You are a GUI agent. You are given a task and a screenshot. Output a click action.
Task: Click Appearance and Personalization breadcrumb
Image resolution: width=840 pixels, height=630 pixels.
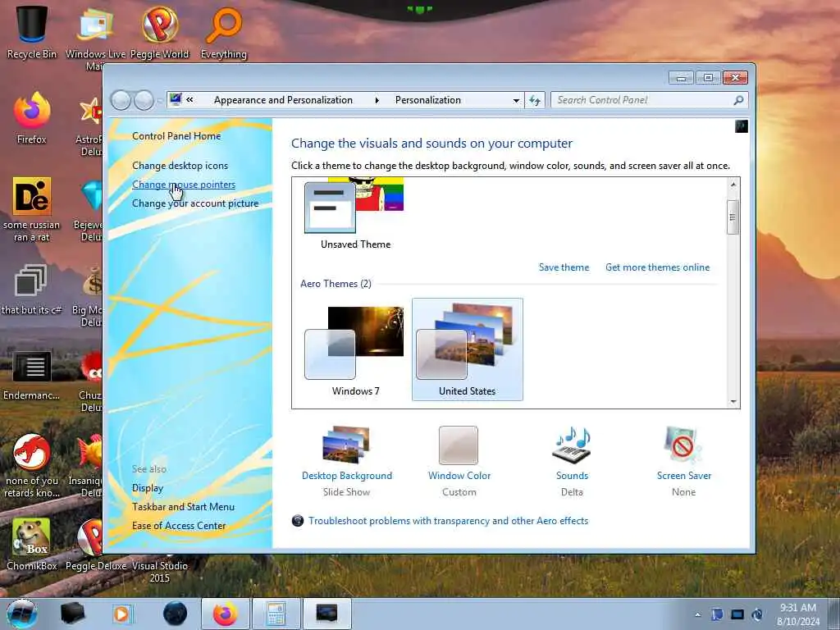tap(283, 100)
